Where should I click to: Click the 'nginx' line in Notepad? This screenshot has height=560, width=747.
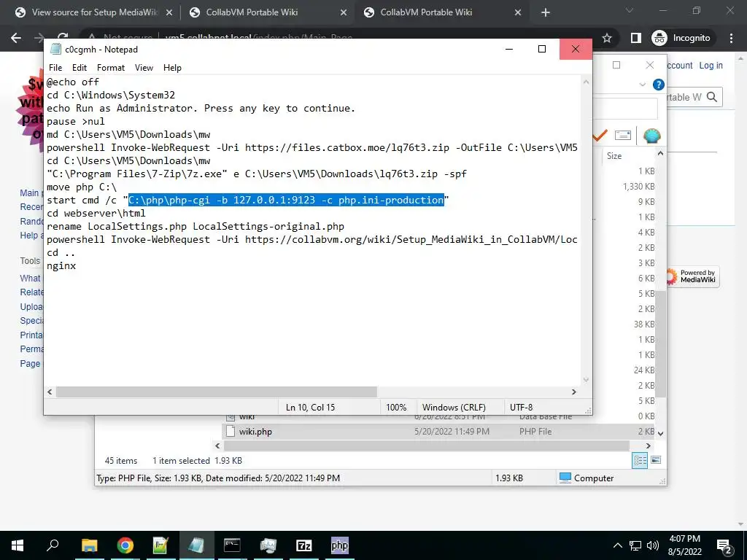(x=61, y=265)
